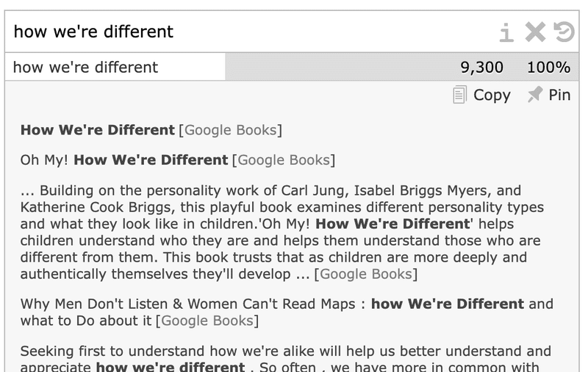Click the 'Seeking first to understand' example sentence
588x372 pixels.
[286, 360]
